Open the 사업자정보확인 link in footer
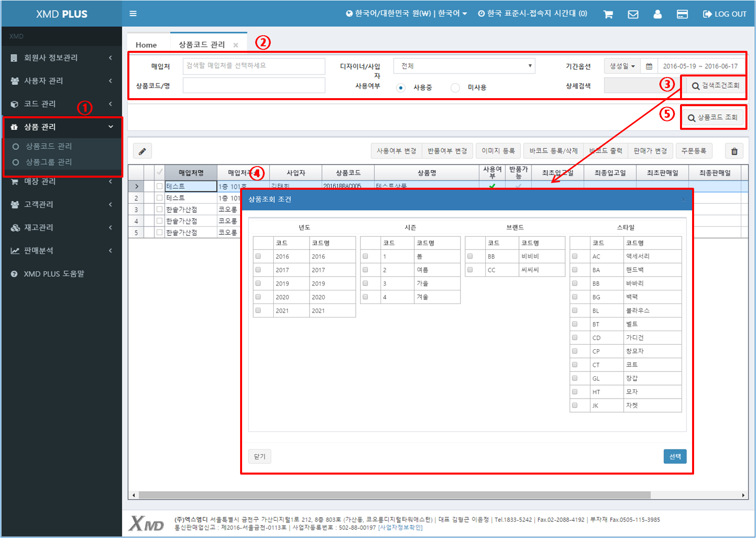This screenshot has width=756, height=538. point(400,527)
